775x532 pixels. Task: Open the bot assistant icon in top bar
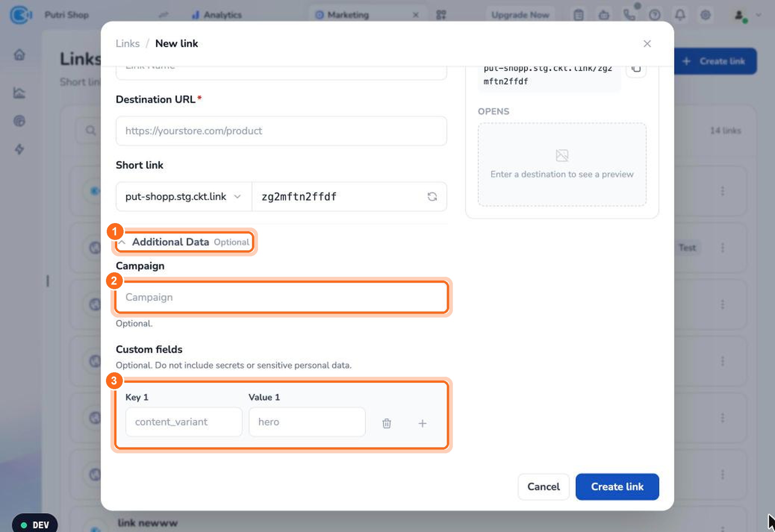point(604,15)
